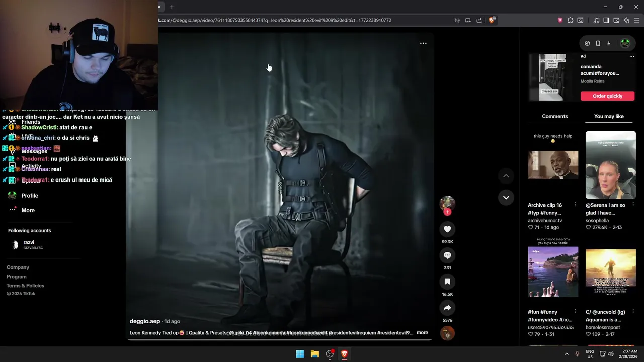Open the #fun #funny cartoon sea thumbnail

[553, 272]
